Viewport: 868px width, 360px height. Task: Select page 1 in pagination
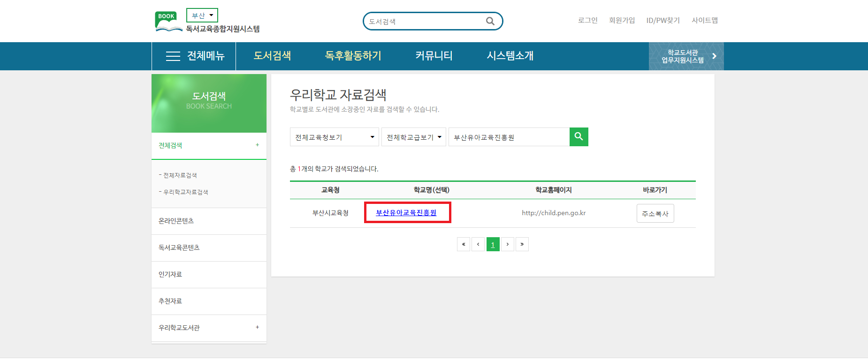[493, 244]
